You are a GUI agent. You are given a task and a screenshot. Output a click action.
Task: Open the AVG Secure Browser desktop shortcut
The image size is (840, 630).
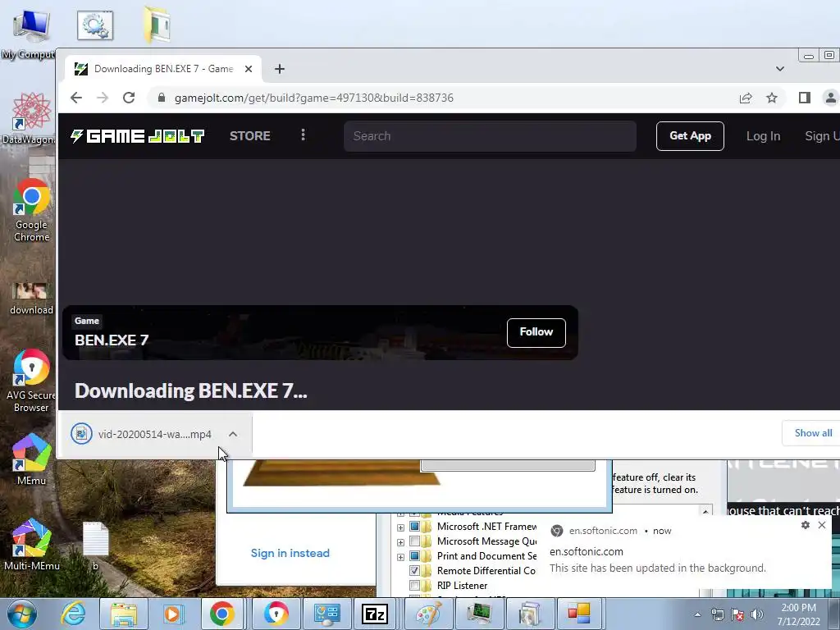click(x=32, y=381)
